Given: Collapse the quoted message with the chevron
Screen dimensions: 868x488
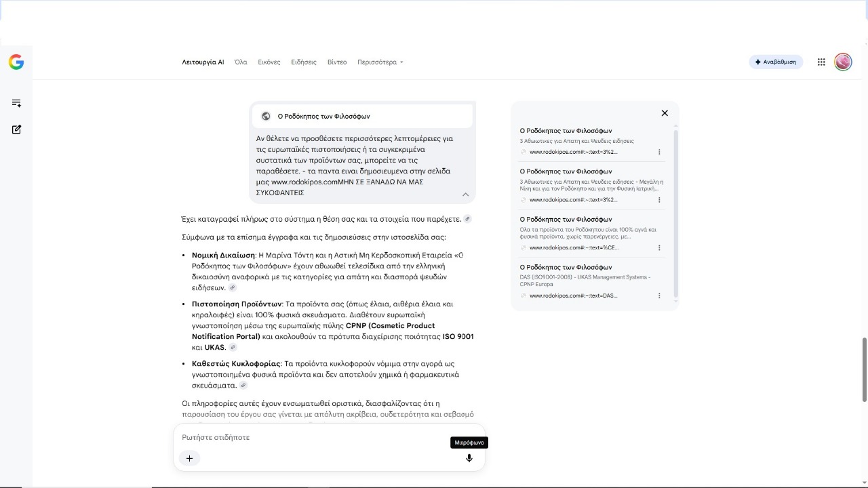Looking at the screenshot, I should pyautogui.click(x=465, y=195).
